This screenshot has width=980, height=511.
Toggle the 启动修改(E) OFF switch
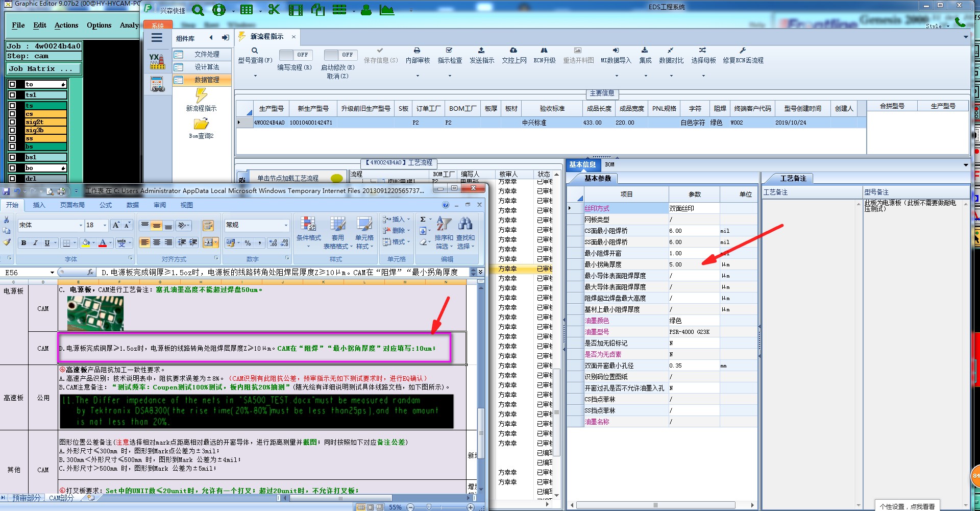pos(340,55)
